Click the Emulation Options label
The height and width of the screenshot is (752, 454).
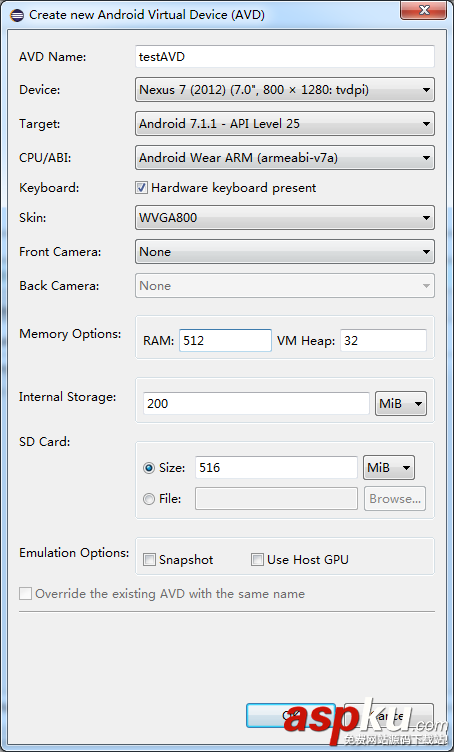[74, 553]
